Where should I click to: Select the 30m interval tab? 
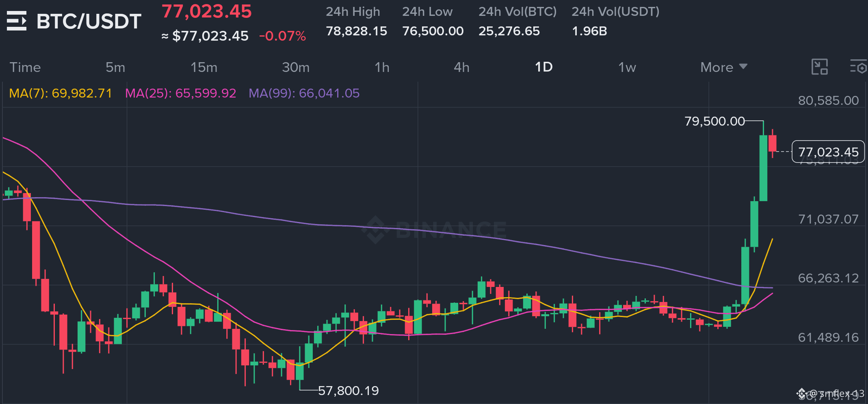(296, 67)
